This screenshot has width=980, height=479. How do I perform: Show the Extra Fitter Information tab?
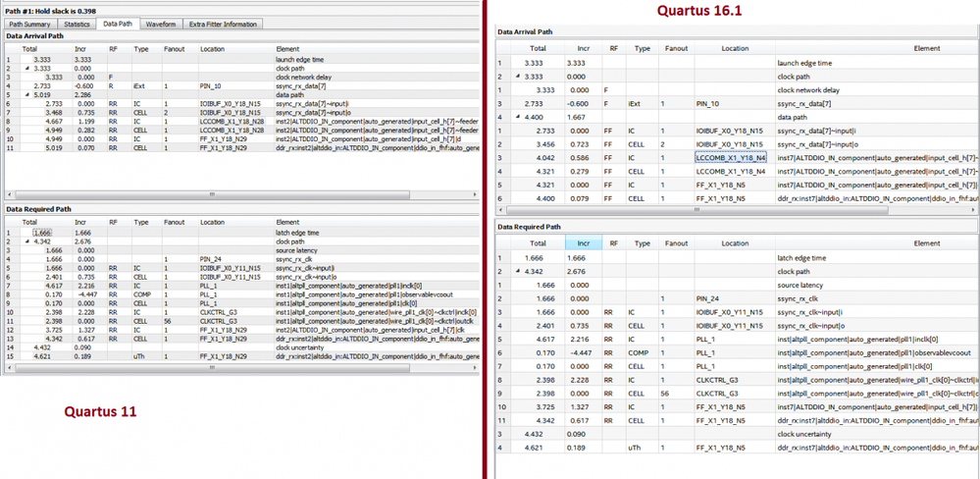(x=223, y=24)
